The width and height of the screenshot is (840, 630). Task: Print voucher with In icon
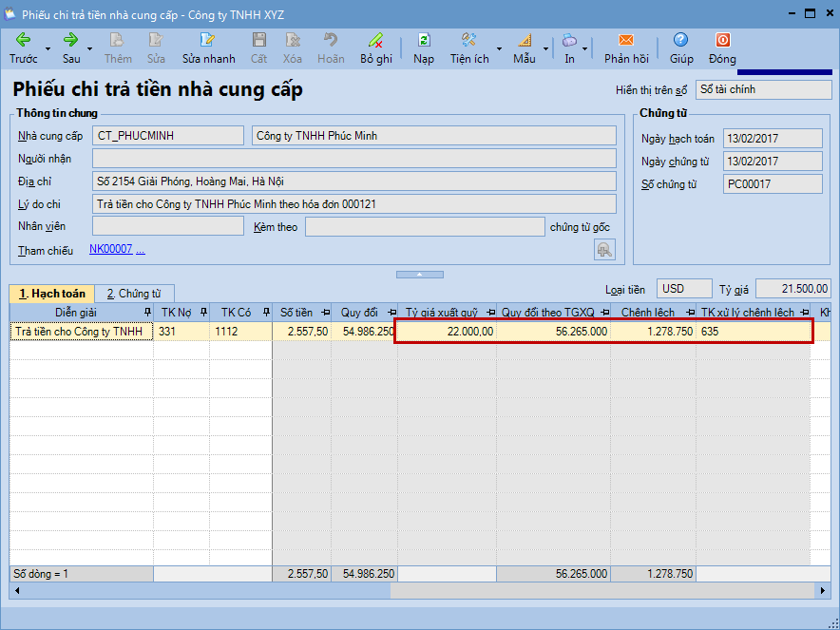pos(569,48)
